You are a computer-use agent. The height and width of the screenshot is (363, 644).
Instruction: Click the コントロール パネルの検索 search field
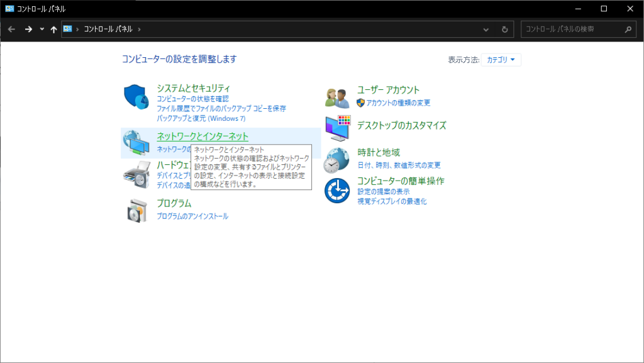(x=572, y=30)
